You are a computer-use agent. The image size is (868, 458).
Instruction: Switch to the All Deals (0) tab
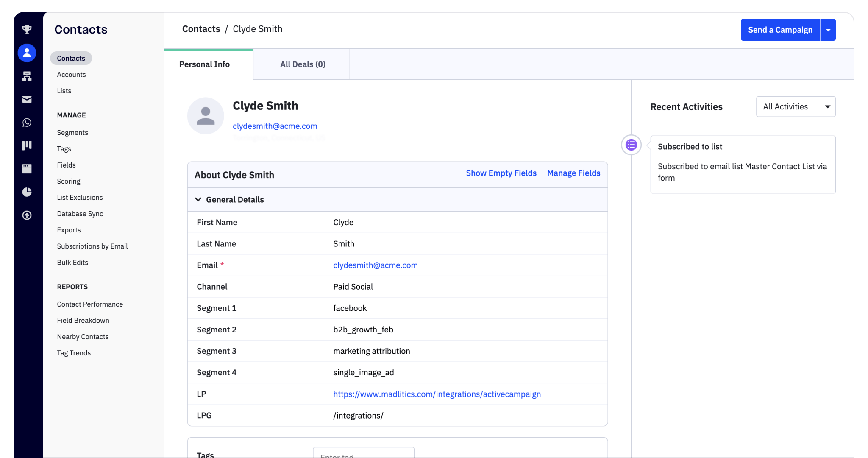[303, 64]
